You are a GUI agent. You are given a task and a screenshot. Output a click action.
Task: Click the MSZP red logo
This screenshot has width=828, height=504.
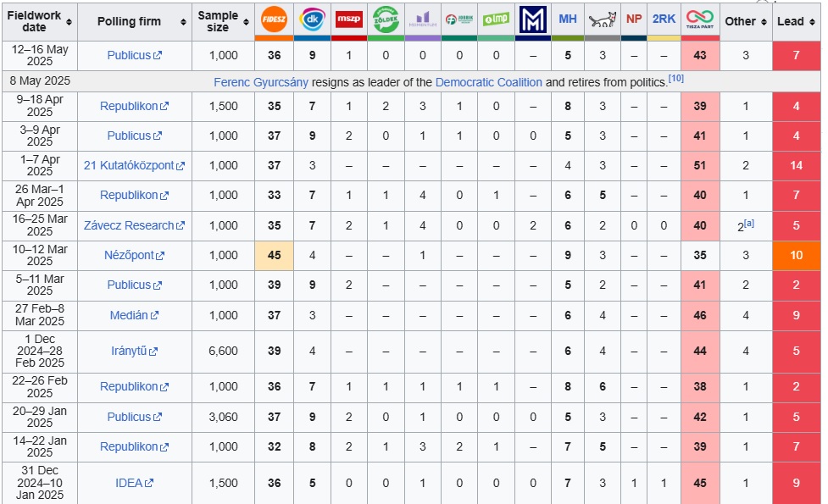click(348, 19)
